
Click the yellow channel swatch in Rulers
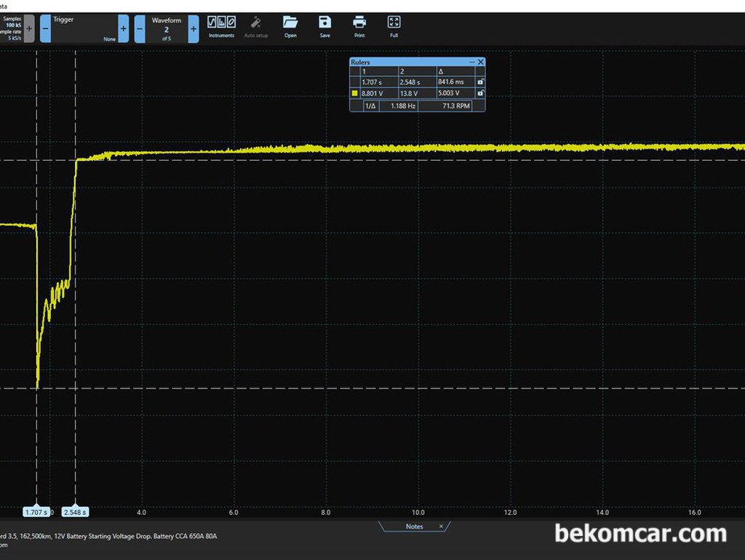[354, 94]
